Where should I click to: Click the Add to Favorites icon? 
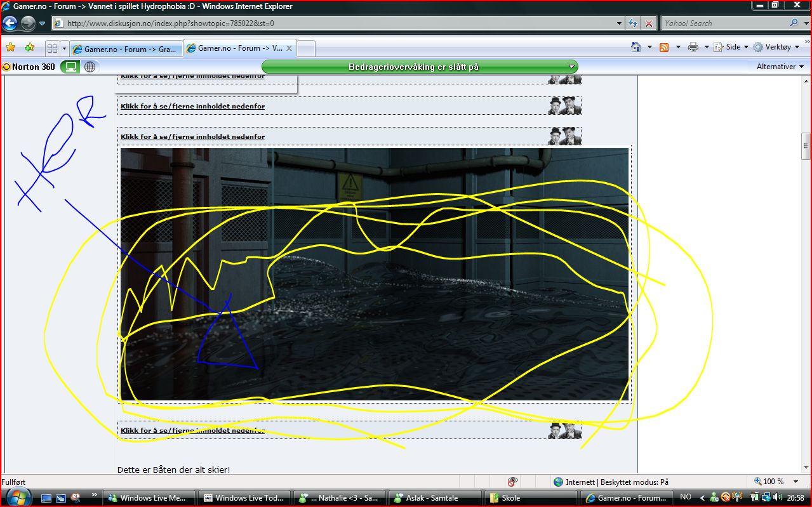(x=29, y=48)
